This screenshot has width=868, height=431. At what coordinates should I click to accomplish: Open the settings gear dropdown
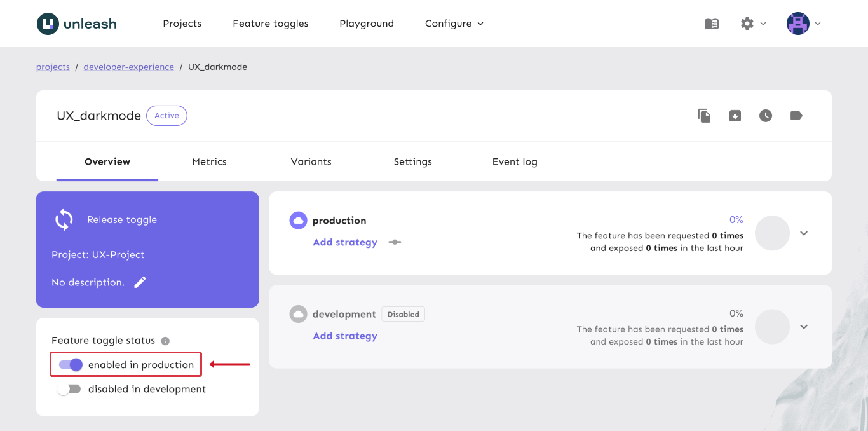753,24
